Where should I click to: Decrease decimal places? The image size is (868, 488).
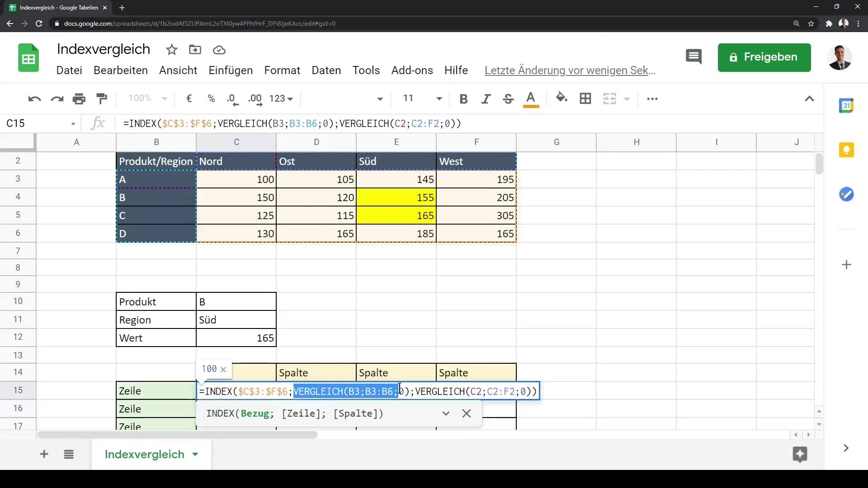(x=233, y=99)
